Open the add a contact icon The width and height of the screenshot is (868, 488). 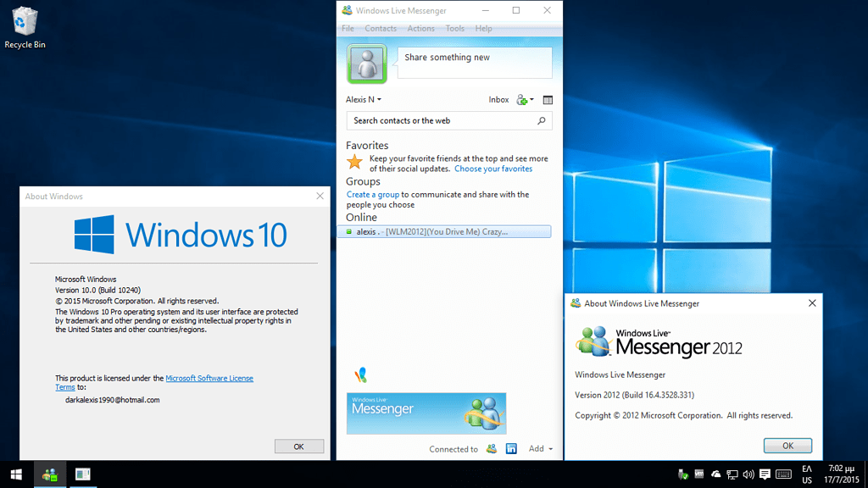point(521,100)
